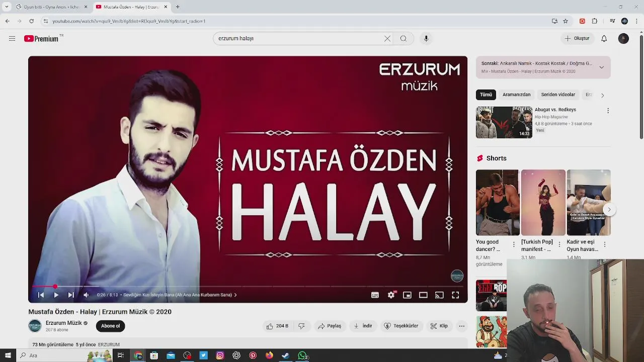Screen dimensions: 644x362
Task: Create a clip with Klip
Action: click(439, 326)
